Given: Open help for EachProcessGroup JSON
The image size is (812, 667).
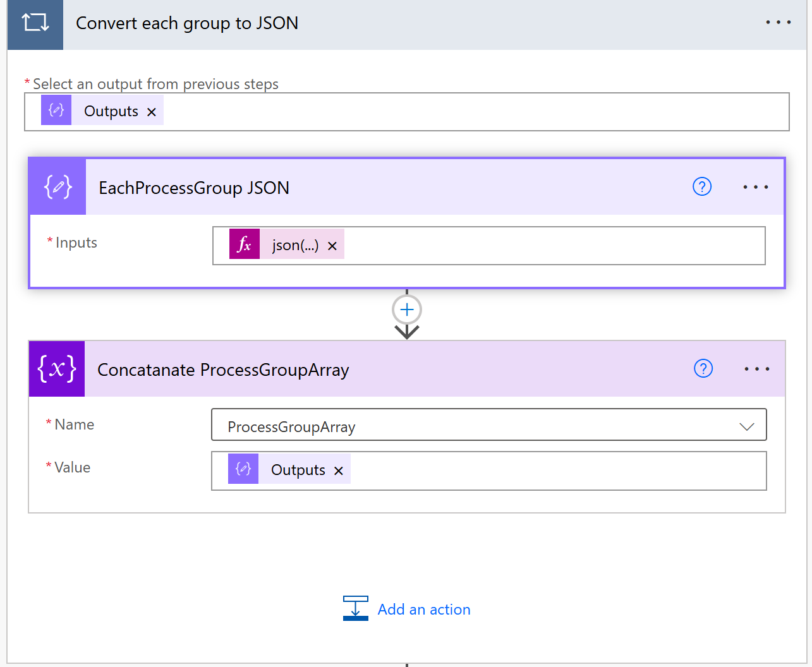Looking at the screenshot, I should click(701, 186).
